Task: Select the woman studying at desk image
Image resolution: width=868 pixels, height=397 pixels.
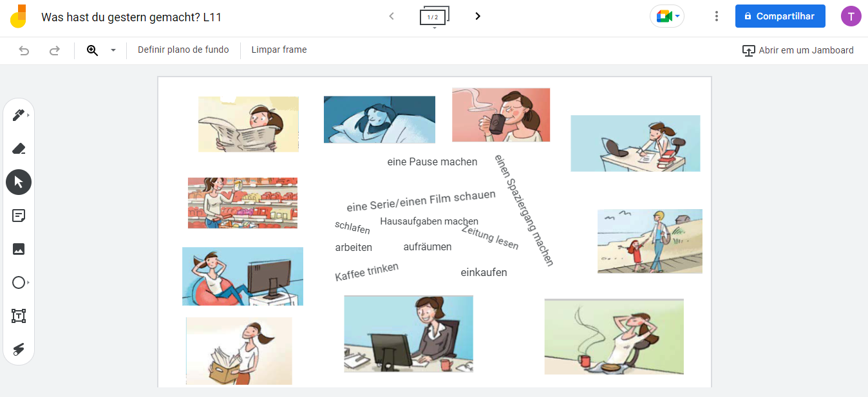Action: pos(636,143)
